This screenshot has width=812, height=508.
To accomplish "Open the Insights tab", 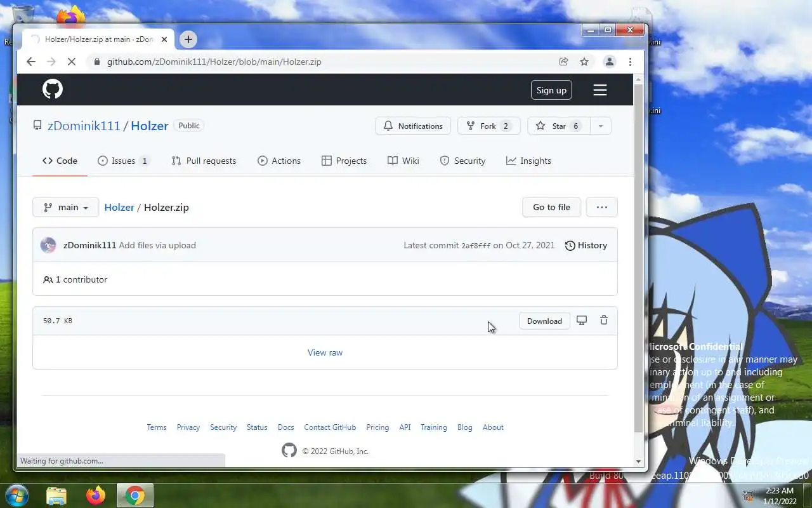I will pyautogui.click(x=529, y=161).
